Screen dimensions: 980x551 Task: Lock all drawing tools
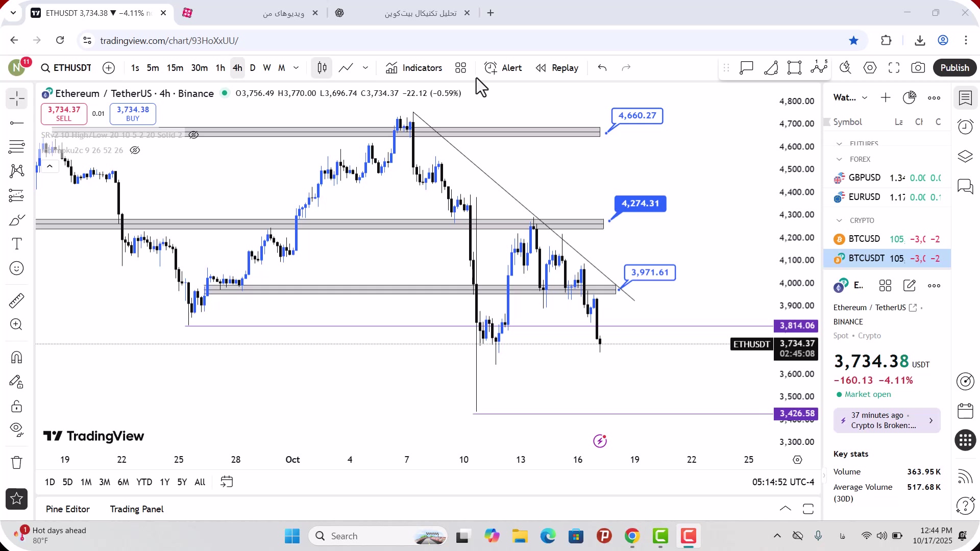[x=16, y=406]
